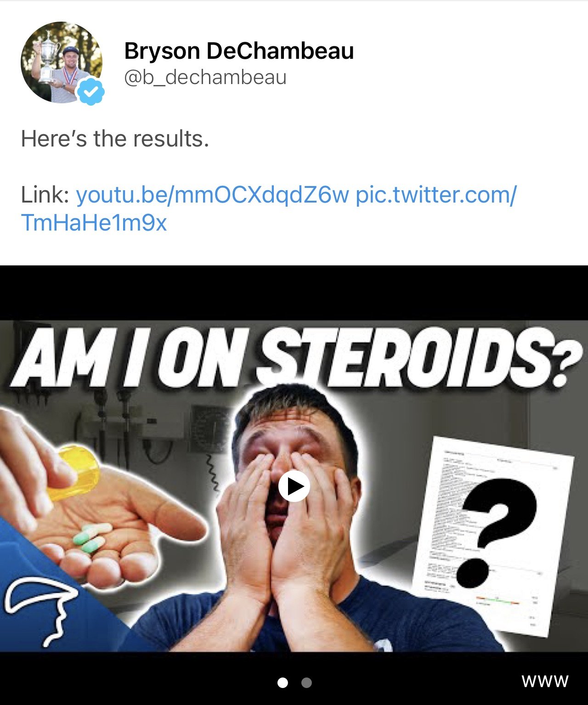Click the @b_dechambeau handle

tap(205, 77)
